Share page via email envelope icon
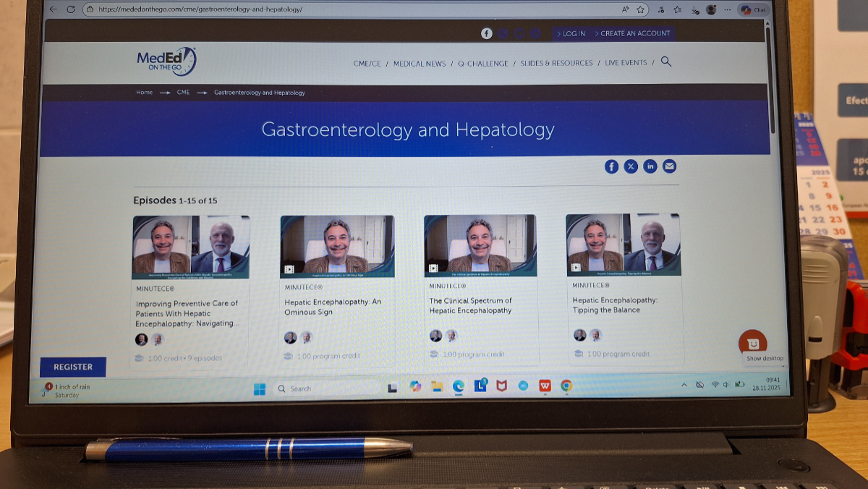868x489 pixels. [670, 166]
